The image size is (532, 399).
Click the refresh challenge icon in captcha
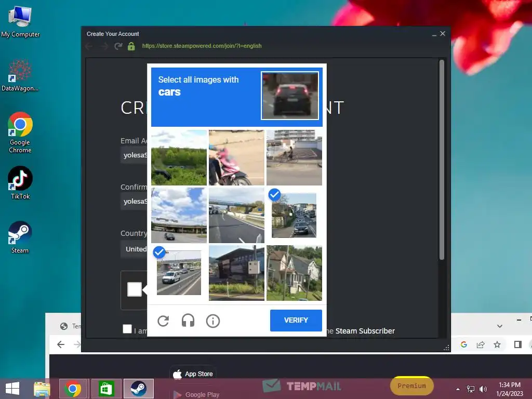coord(163,321)
